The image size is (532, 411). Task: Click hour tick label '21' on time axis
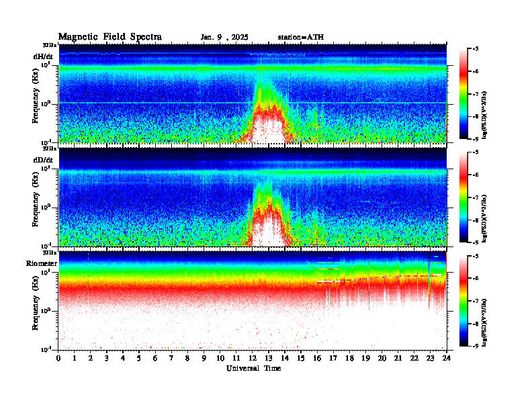click(398, 359)
